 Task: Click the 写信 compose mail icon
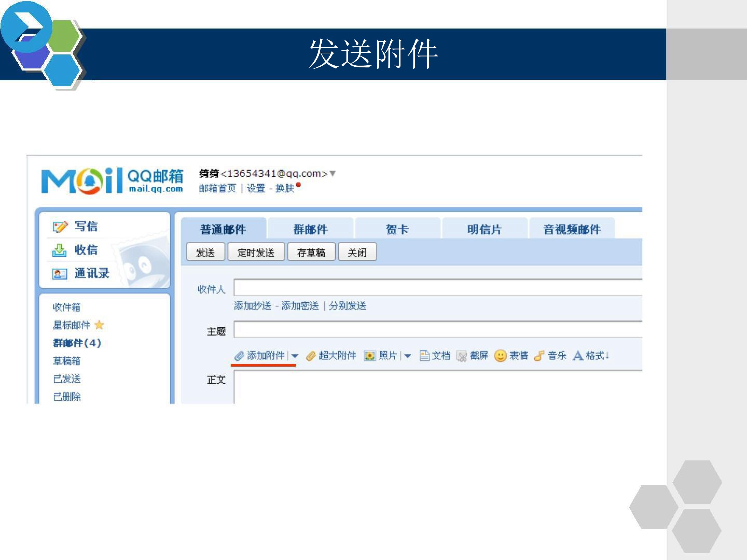tap(60, 227)
